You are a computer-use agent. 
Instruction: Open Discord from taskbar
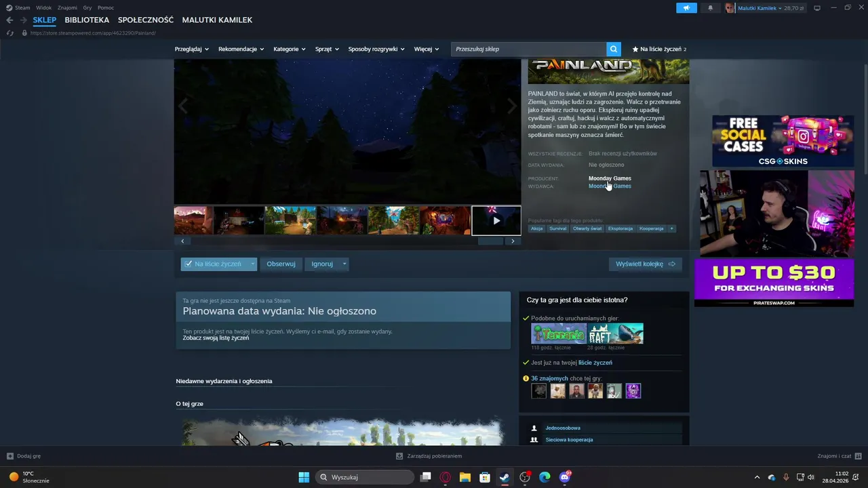click(x=565, y=477)
